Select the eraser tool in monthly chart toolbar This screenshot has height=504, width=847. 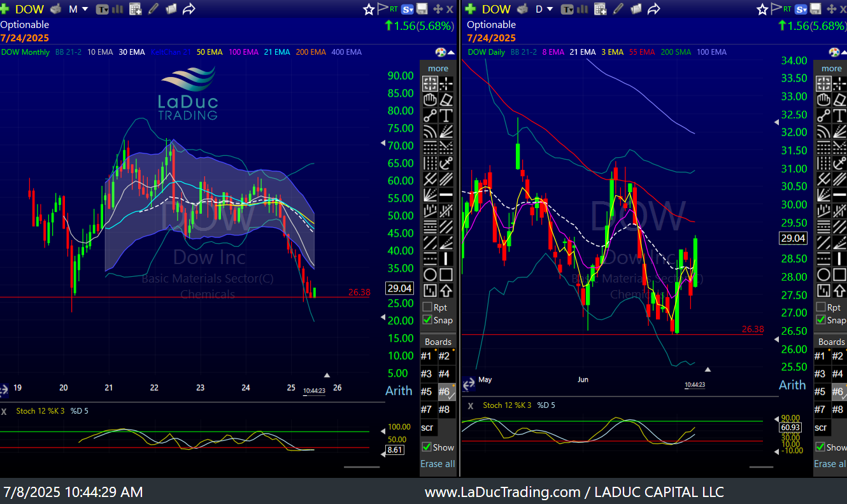pos(446,99)
